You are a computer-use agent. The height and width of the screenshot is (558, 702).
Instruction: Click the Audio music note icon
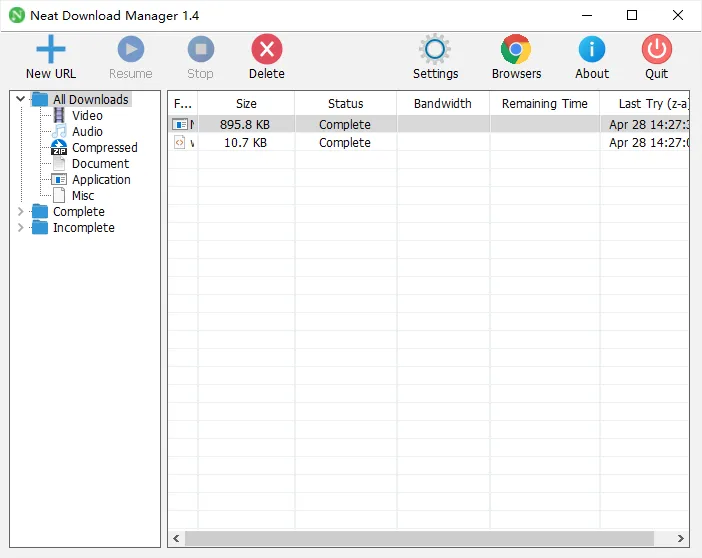click(59, 131)
